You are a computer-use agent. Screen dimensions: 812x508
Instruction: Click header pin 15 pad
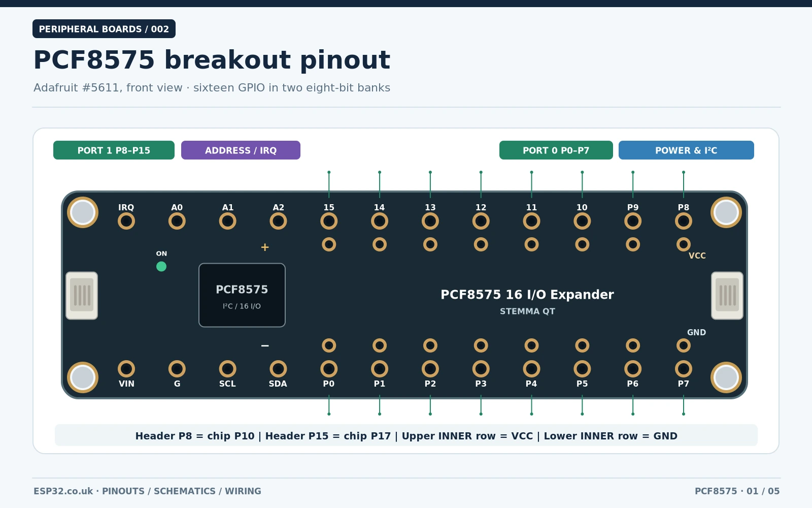(329, 221)
